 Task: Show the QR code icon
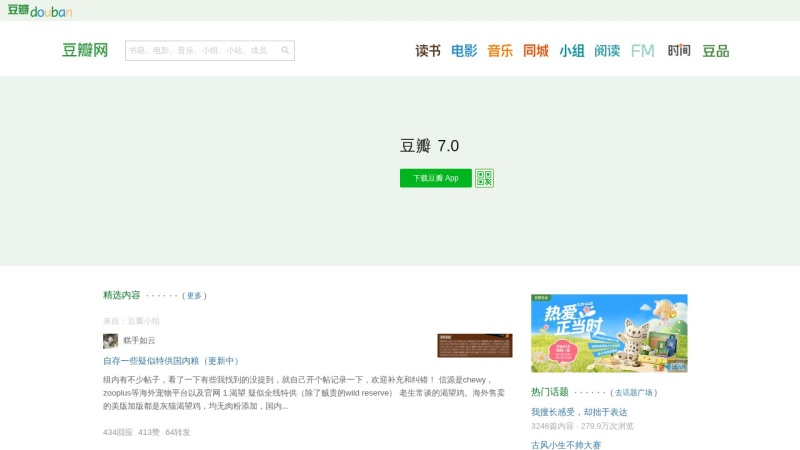(x=484, y=178)
